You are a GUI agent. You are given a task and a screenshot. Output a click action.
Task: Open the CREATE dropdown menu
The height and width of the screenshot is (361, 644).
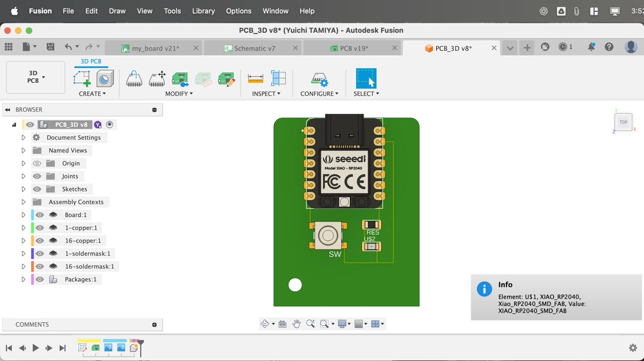point(92,93)
